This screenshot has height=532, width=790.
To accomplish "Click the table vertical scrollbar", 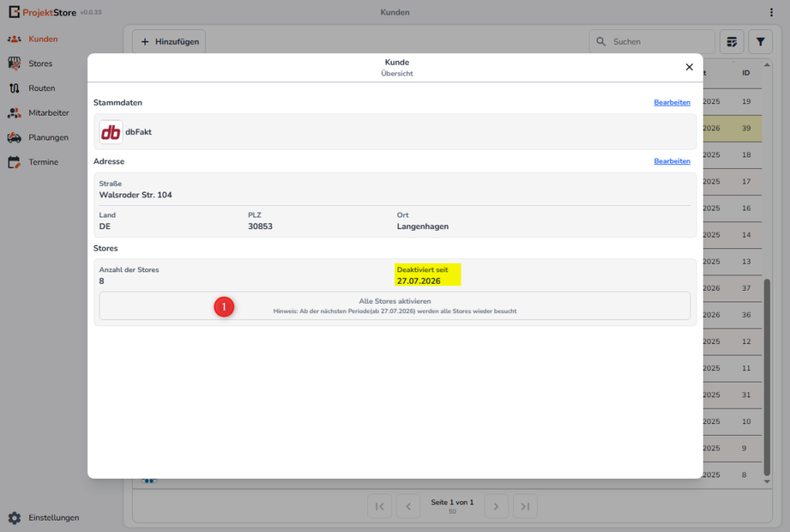I will [766, 376].
